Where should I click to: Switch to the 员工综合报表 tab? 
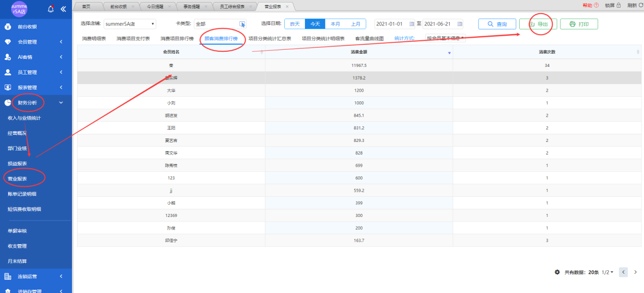pyautogui.click(x=233, y=7)
